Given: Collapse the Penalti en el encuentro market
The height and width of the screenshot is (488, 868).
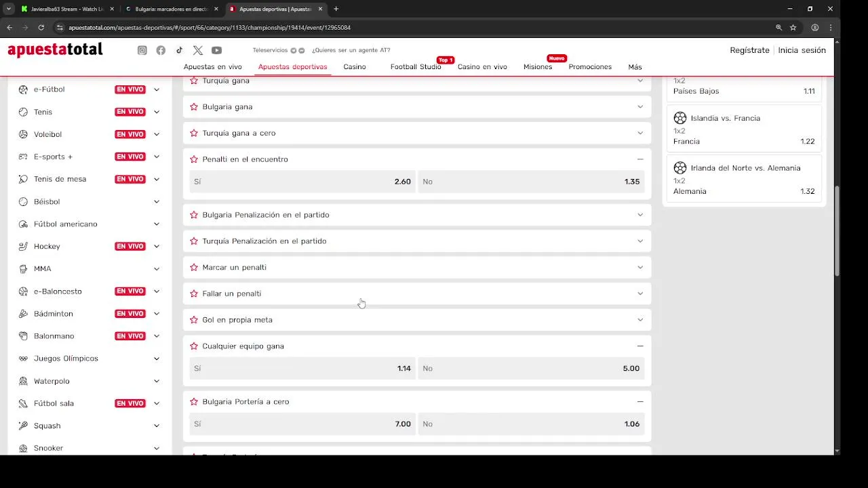Looking at the screenshot, I should tap(639, 159).
